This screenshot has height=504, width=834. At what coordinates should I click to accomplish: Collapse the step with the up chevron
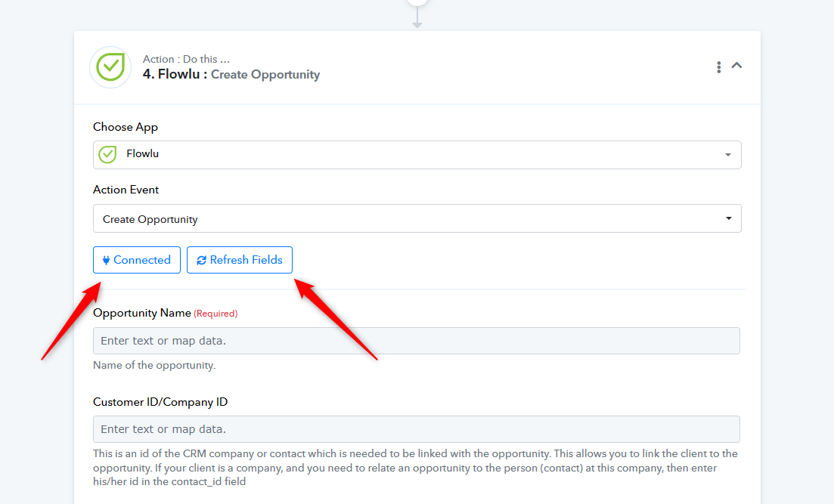(736, 66)
